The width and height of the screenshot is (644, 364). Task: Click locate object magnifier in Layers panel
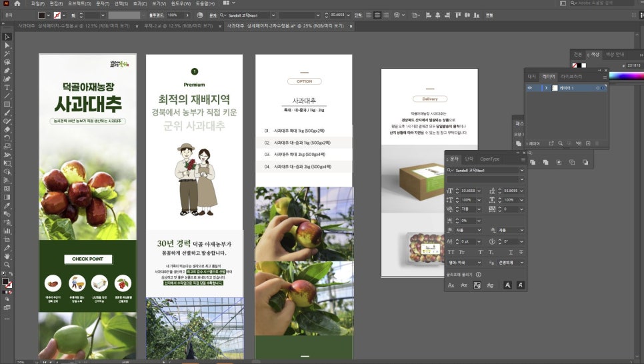pyautogui.click(x=560, y=143)
